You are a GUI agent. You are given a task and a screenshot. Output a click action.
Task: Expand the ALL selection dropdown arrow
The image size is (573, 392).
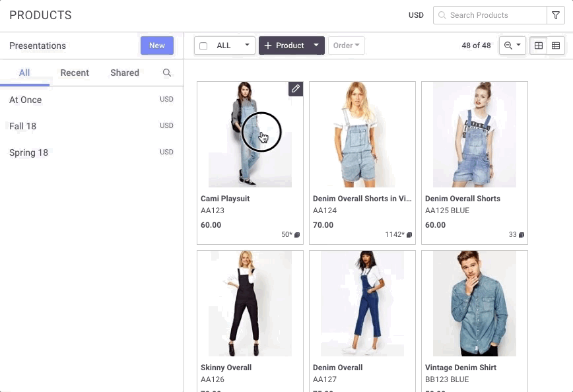coord(247,45)
